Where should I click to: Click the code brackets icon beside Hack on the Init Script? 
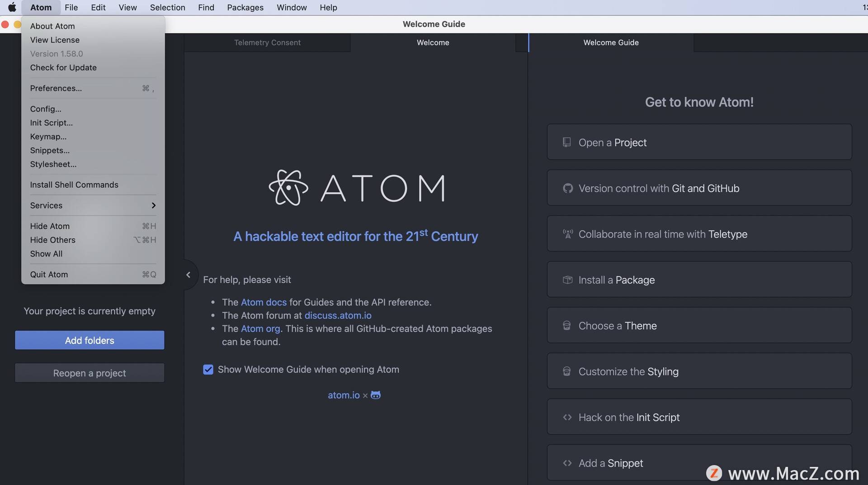coord(567,417)
